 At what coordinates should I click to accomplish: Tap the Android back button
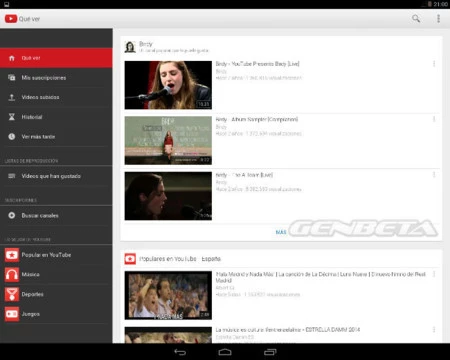(x=180, y=352)
